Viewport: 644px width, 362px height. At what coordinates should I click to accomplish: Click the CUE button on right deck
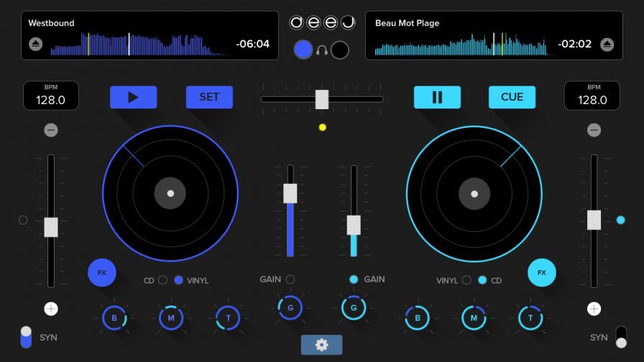tap(512, 97)
